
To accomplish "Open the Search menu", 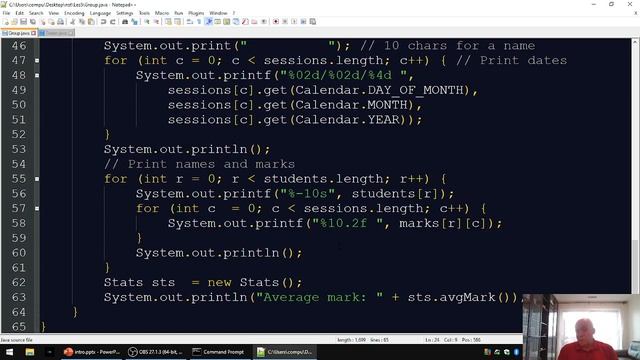I will point(36,13).
